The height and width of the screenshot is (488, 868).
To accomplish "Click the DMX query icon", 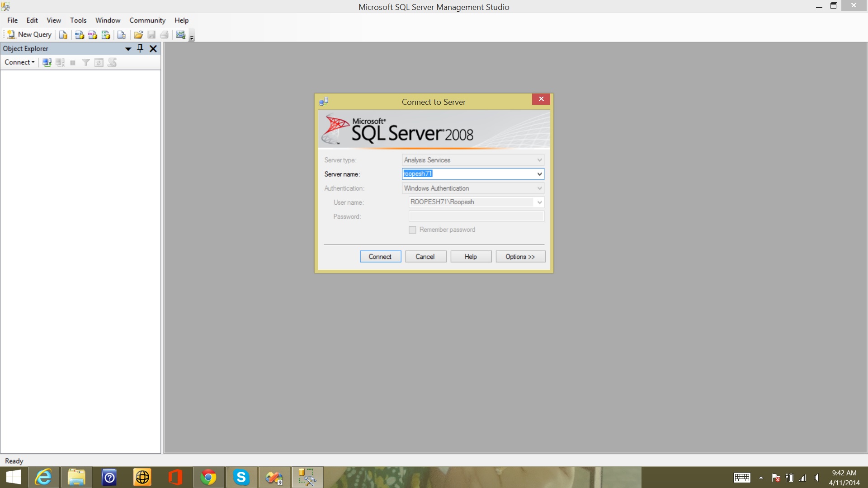I will click(93, 35).
